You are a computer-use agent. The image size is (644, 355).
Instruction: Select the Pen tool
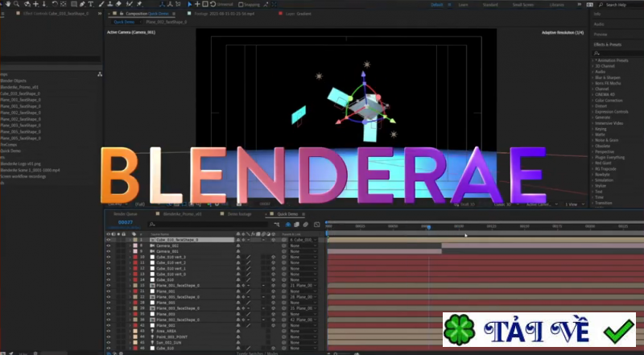82,4
